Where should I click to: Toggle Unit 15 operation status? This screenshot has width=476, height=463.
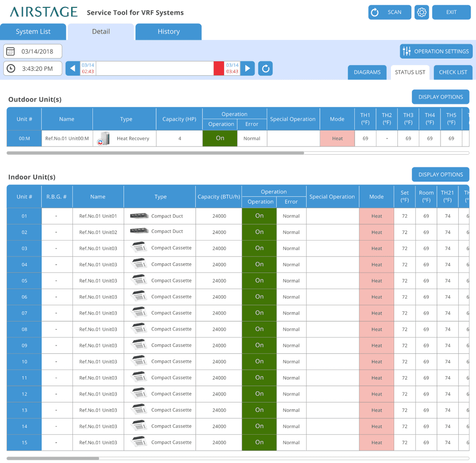tap(259, 442)
